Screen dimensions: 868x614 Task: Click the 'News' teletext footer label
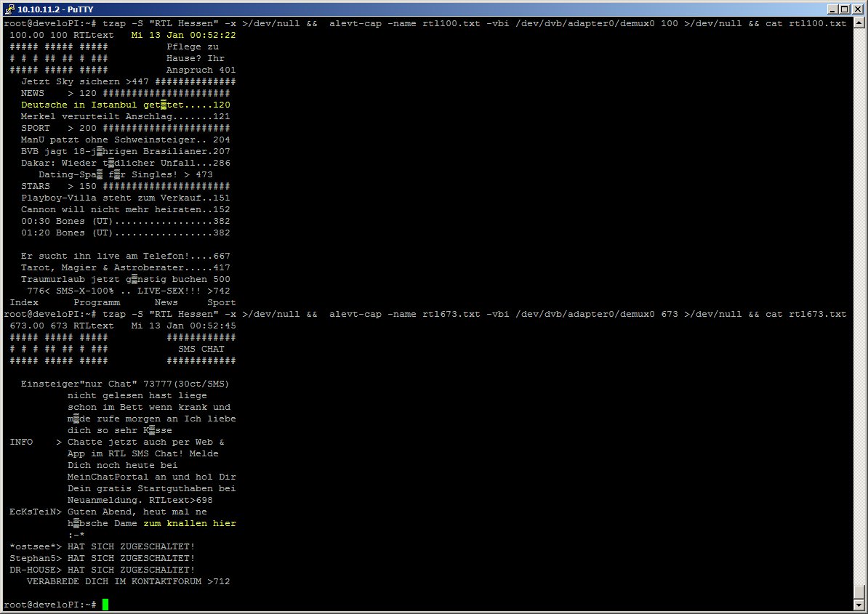click(166, 302)
